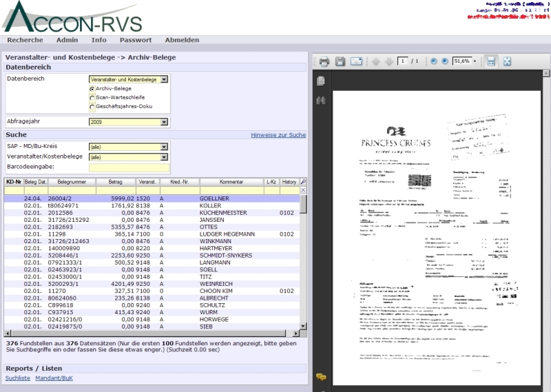
Task: Click the Barcodeeingabe input field
Action: (x=128, y=167)
